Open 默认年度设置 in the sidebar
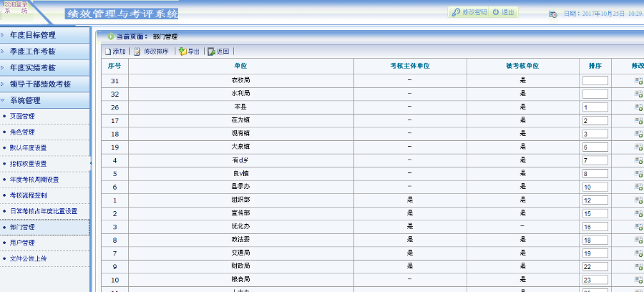This screenshot has height=292, width=644. pos(29,148)
